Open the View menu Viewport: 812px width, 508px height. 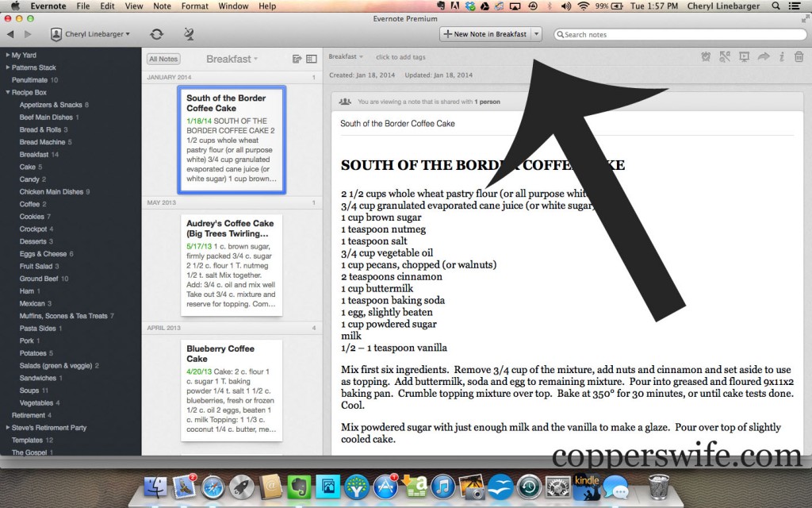133,6
